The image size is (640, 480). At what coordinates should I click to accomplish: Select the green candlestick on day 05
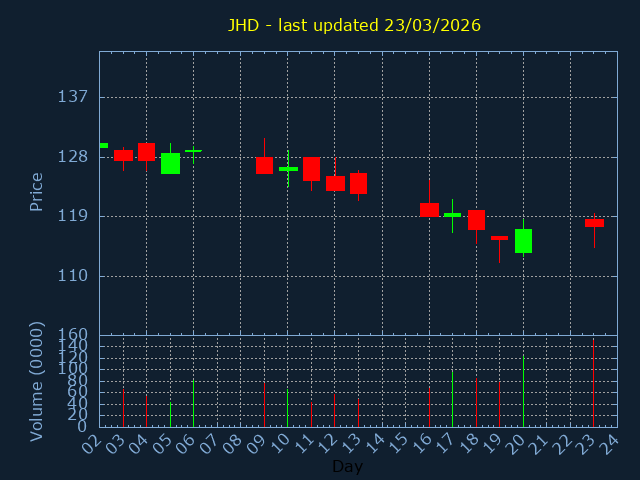pyautogui.click(x=170, y=163)
